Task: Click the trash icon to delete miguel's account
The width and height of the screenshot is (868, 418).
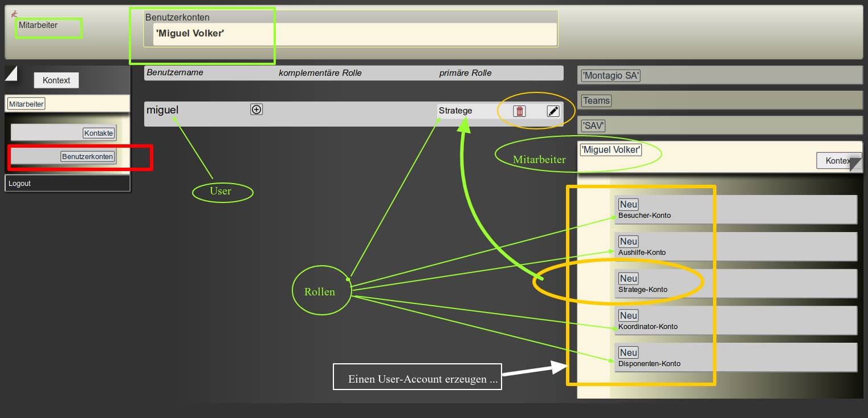Action: (x=519, y=111)
